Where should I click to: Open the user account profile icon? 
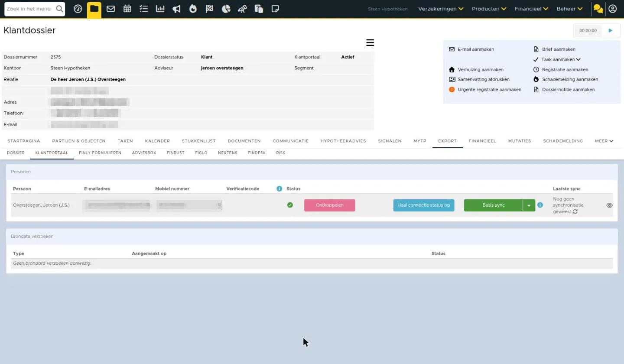point(612,9)
